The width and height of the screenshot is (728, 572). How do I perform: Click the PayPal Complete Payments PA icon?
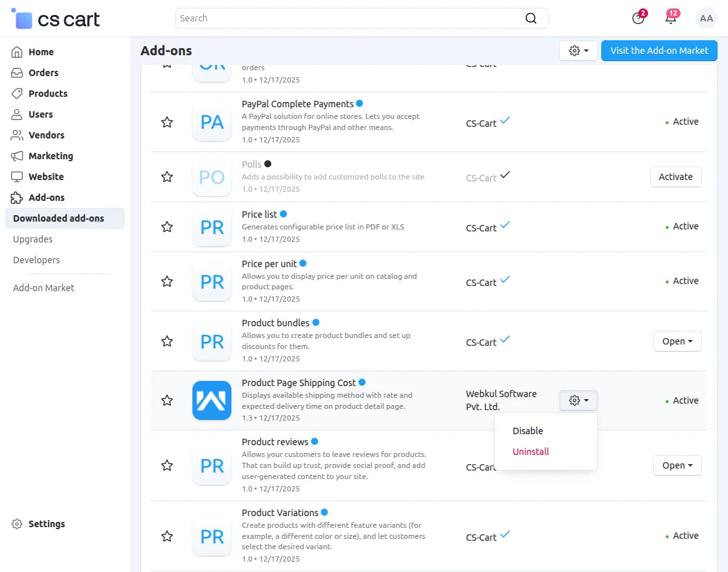pos(212,122)
